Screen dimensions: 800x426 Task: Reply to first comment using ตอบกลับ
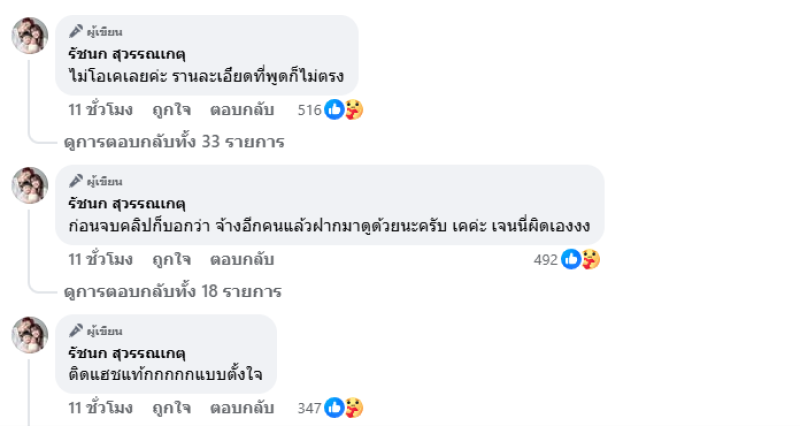(241, 110)
